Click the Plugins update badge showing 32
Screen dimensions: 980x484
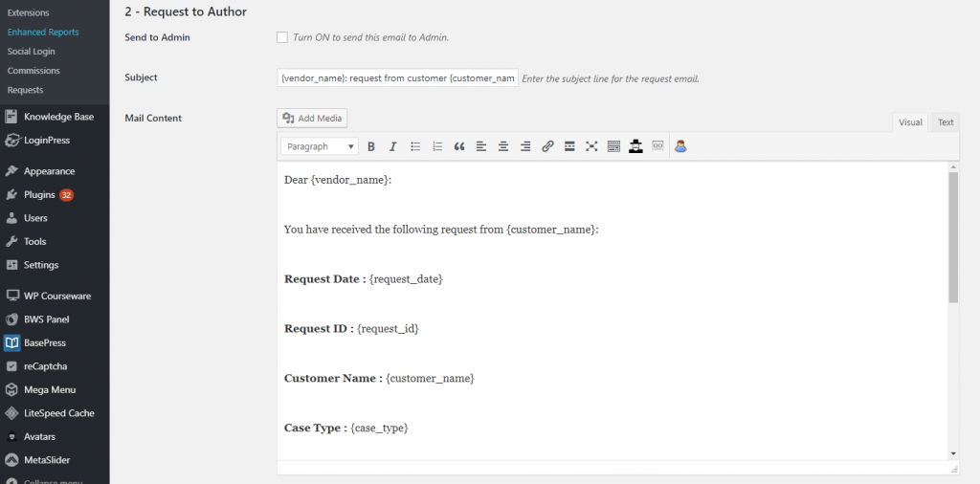coord(66,195)
